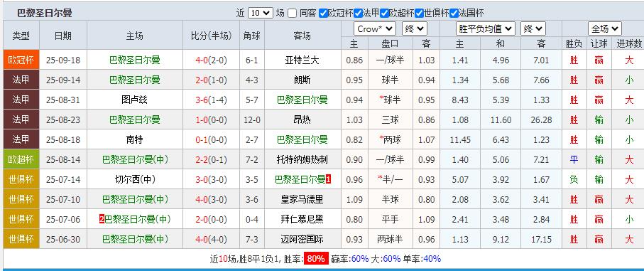This screenshot has height=271, width=644.
Task: Click the 主场 column header
Action: 135,36
